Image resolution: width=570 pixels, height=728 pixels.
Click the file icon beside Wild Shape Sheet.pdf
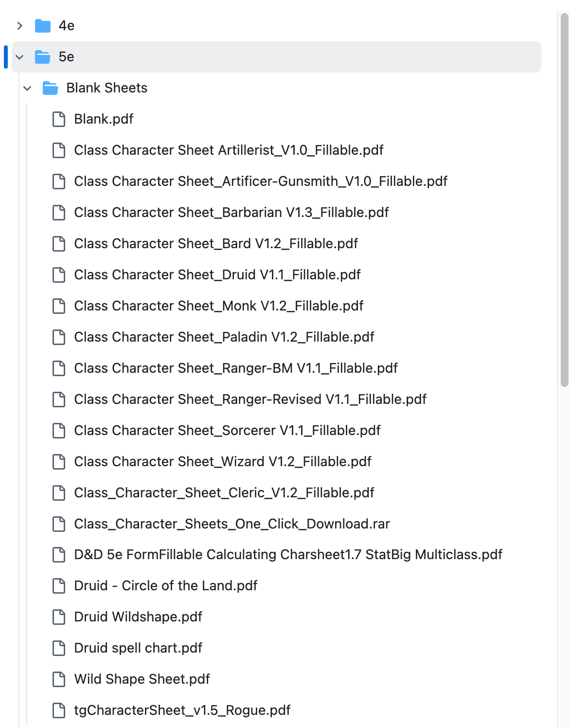pos(59,679)
